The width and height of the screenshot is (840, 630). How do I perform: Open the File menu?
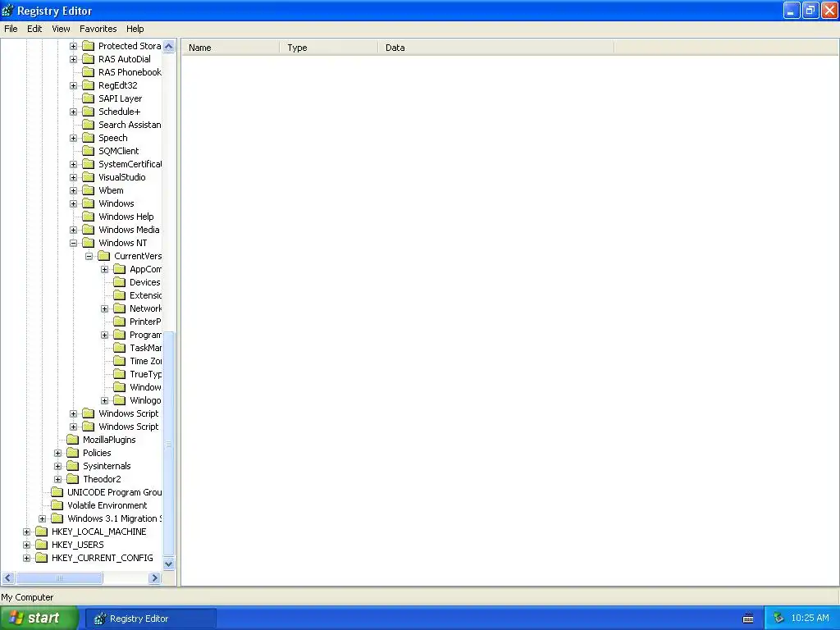pyautogui.click(x=11, y=29)
